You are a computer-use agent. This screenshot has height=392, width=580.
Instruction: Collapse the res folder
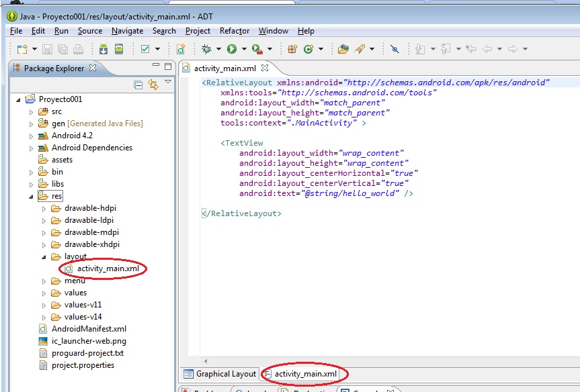(31, 197)
